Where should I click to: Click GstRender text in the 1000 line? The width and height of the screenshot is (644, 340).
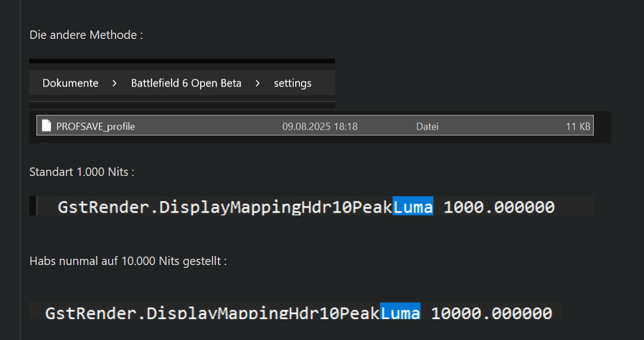pyautogui.click(x=105, y=207)
